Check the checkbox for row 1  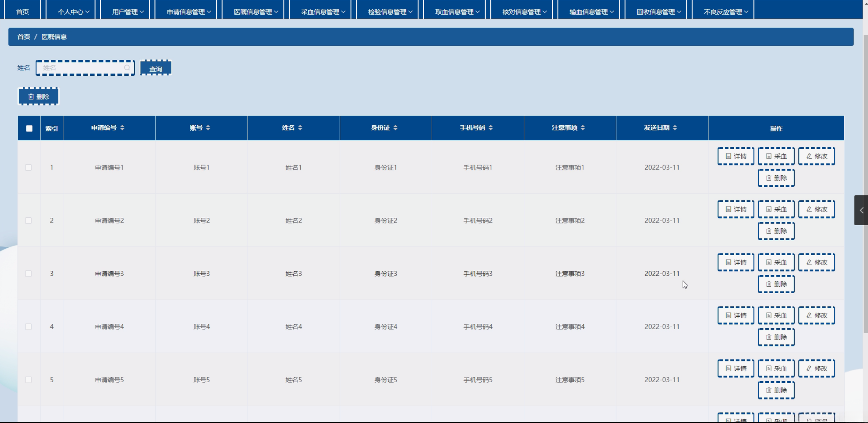point(29,168)
